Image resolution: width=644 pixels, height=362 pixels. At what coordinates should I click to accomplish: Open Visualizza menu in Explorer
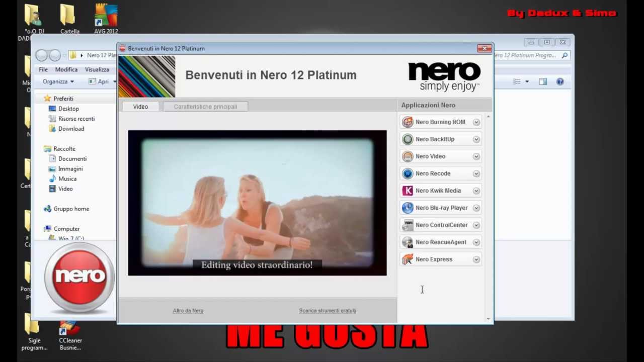tap(97, 69)
